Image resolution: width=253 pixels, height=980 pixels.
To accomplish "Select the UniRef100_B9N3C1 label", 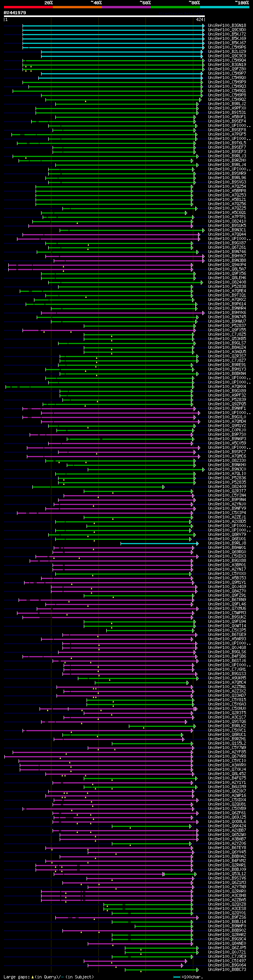I will (227, 230).
